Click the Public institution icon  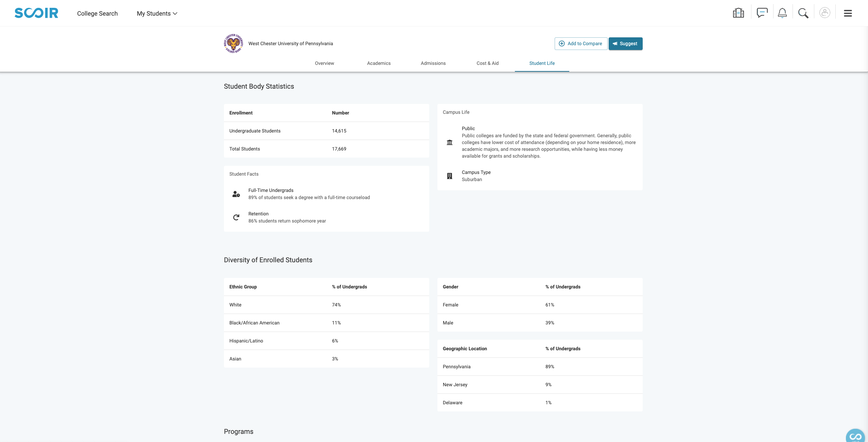(x=449, y=142)
